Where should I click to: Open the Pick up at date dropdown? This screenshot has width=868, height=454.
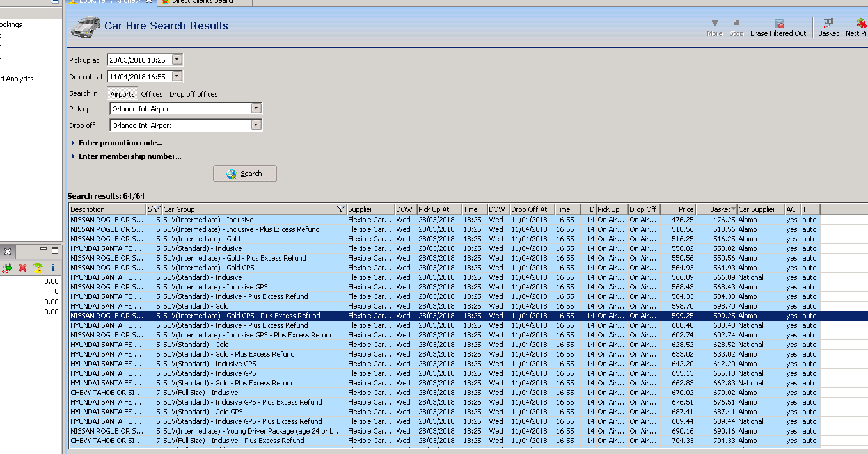177,60
